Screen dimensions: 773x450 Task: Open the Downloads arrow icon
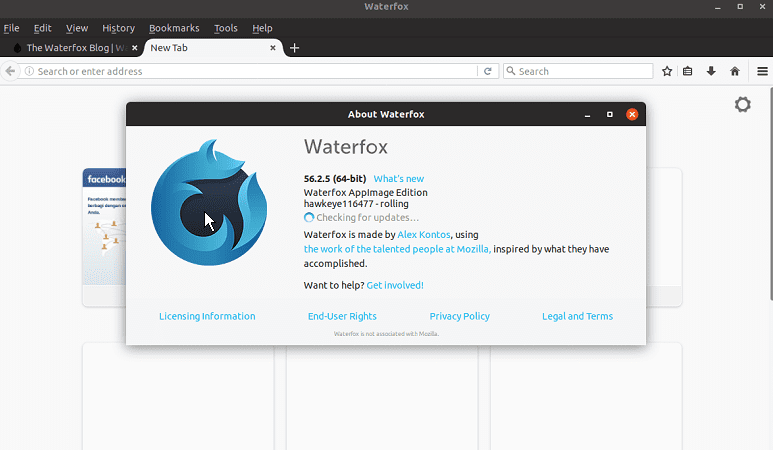[711, 71]
